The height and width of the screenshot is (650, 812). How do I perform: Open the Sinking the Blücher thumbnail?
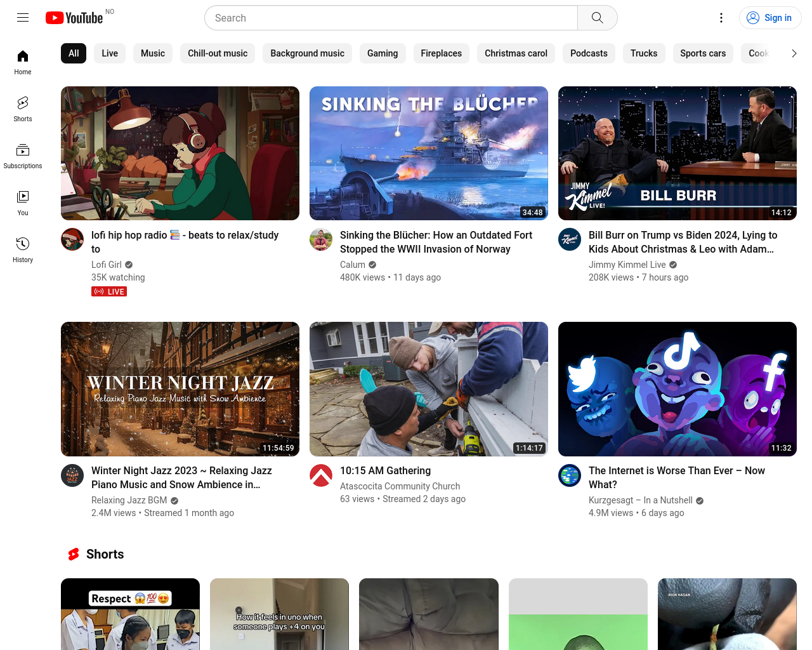coord(429,154)
